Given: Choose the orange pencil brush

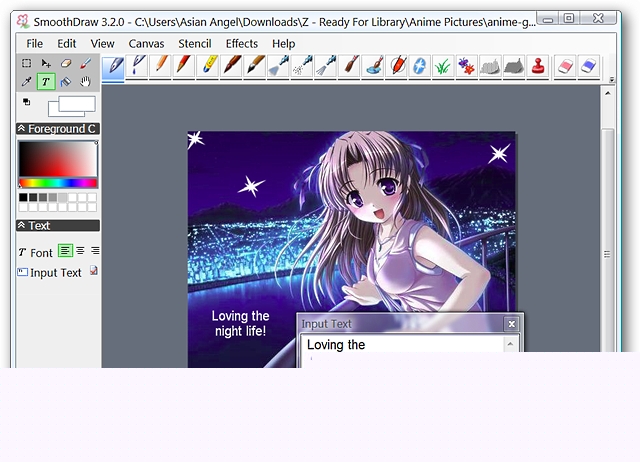Looking at the screenshot, I should (x=160, y=66).
